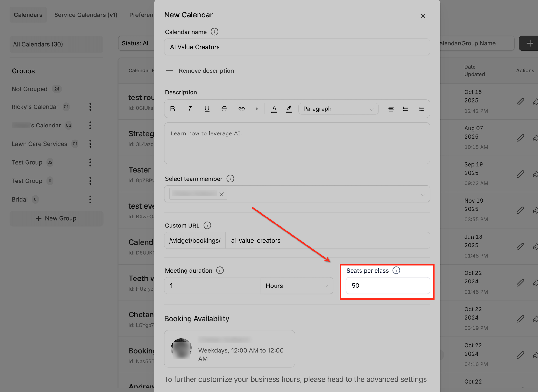Open the text color picker
The width and height of the screenshot is (538, 392).
point(274,109)
